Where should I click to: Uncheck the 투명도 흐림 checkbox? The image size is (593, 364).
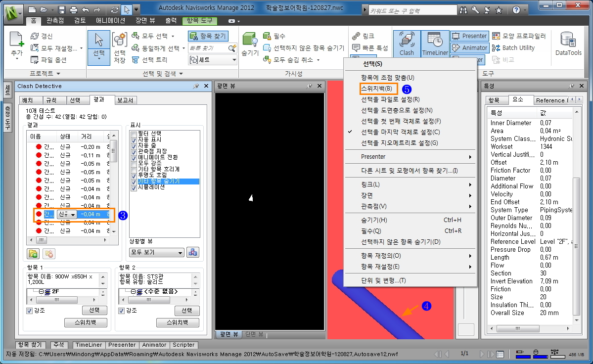pyautogui.click(x=133, y=176)
